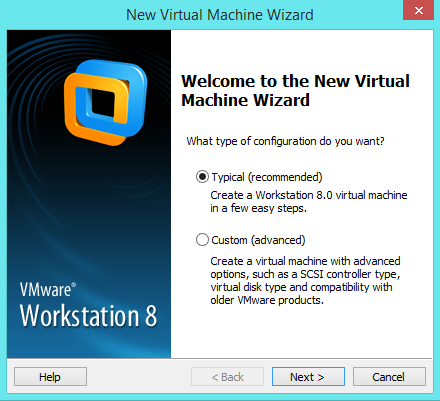Viewport: 440px width, 401px height.
Task: Click the Next > button
Action: 308,377
